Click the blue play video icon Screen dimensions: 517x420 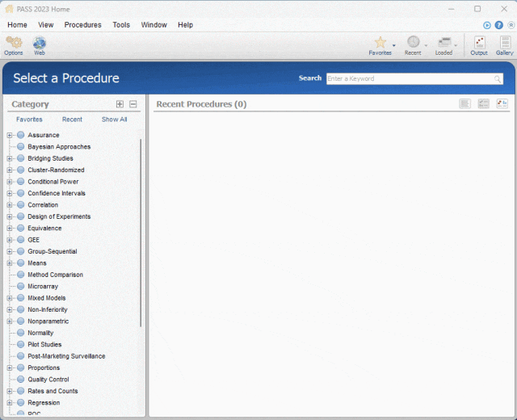(x=486, y=25)
